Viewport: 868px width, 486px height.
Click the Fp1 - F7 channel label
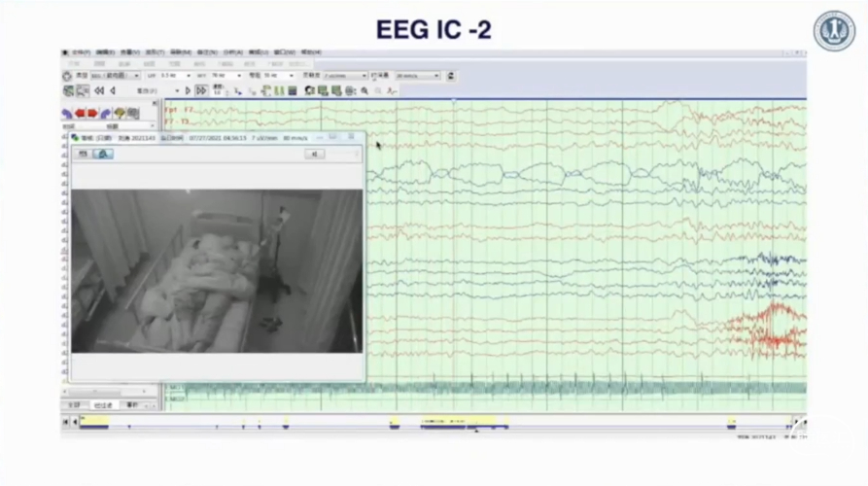click(x=180, y=110)
